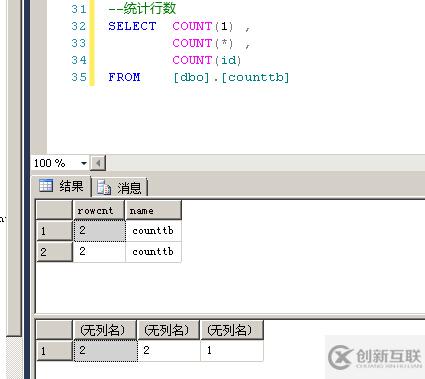Click counttb cell in first grid row 1
Image resolution: width=425 pixels, height=379 pixels.
tap(153, 231)
